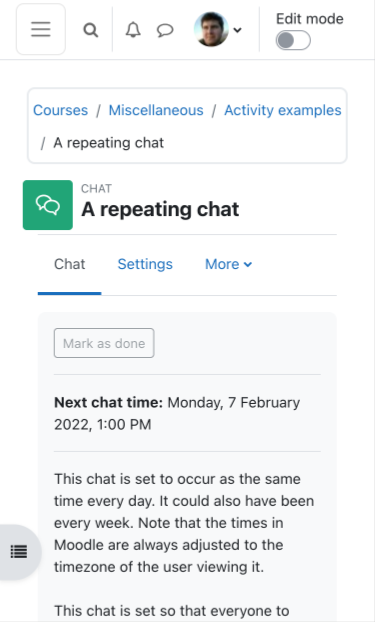Click A repeating chat breadcrumb item
Image resolution: width=375 pixels, height=622 pixels.
[x=108, y=143]
